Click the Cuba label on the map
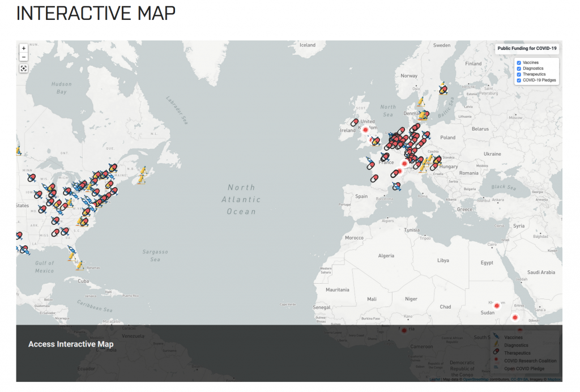Screen dimensions: 580x392 coord(83,281)
